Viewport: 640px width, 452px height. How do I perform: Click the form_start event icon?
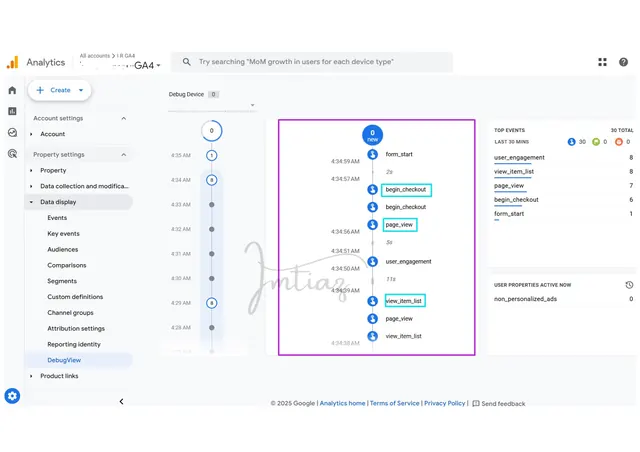click(x=372, y=154)
